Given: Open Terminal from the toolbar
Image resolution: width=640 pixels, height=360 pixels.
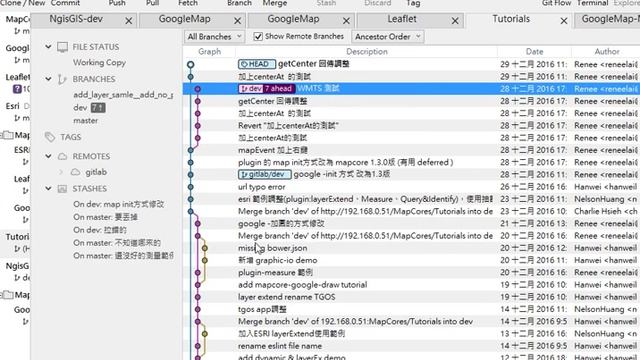Looking at the screenshot, I should click(x=593, y=3).
